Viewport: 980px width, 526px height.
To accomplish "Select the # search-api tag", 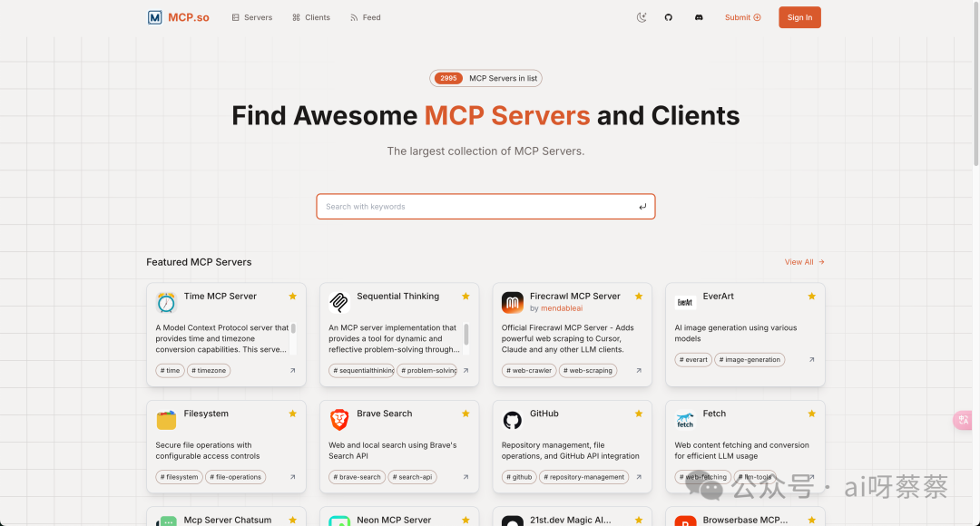I will pyautogui.click(x=412, y=477).
